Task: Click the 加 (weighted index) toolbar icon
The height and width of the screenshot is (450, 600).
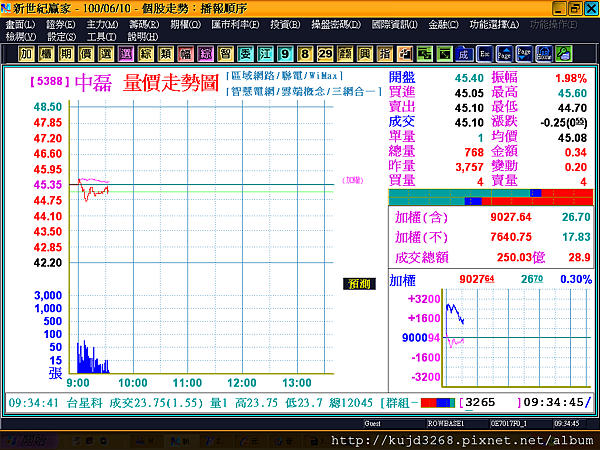Action: 26,54
